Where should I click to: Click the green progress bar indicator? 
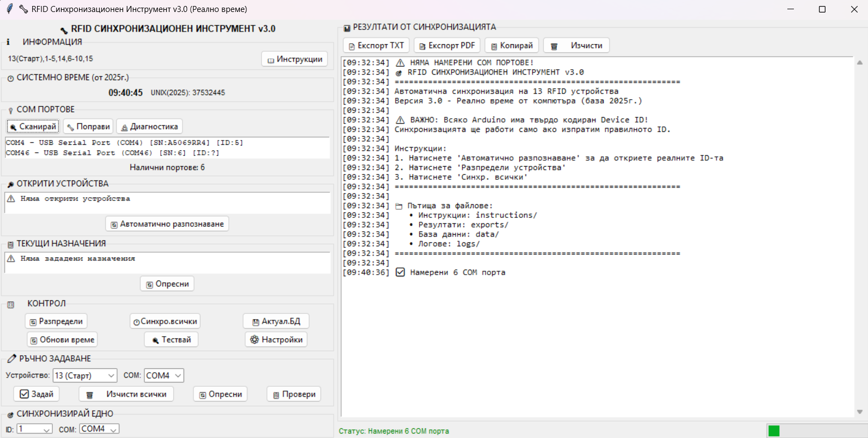click(773, 431)
